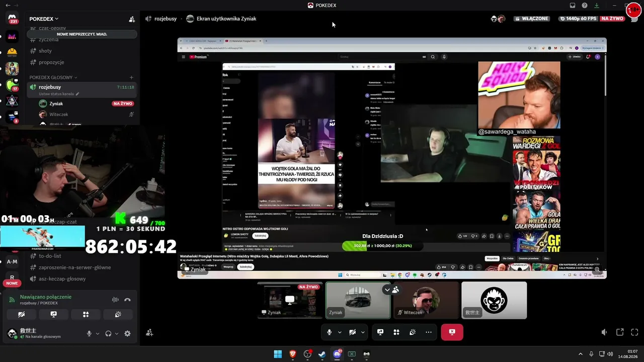This screenshot has width=644, height=362.
Task: Share screen button in voice panel
Action: coord(54,314)
